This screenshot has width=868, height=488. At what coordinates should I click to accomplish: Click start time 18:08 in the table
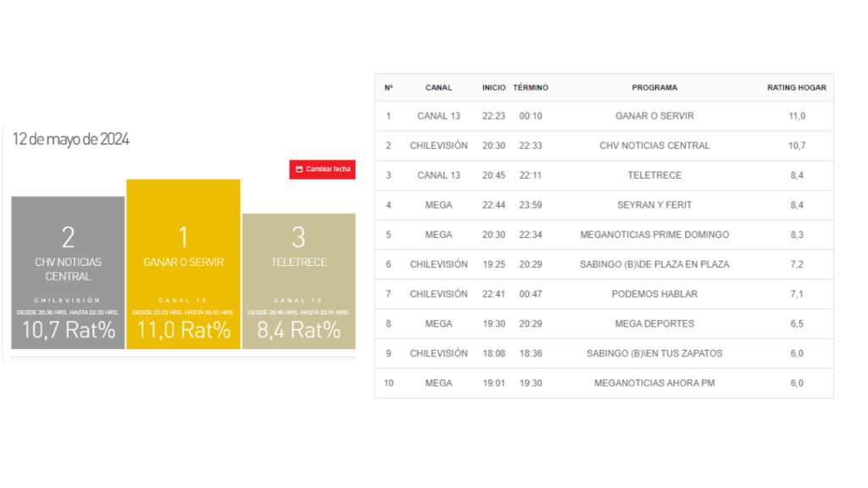tap(494, 353)
